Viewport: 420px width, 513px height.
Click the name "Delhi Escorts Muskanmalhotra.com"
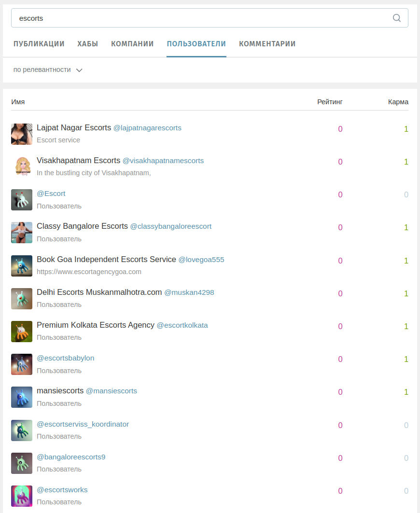(99, 292)
